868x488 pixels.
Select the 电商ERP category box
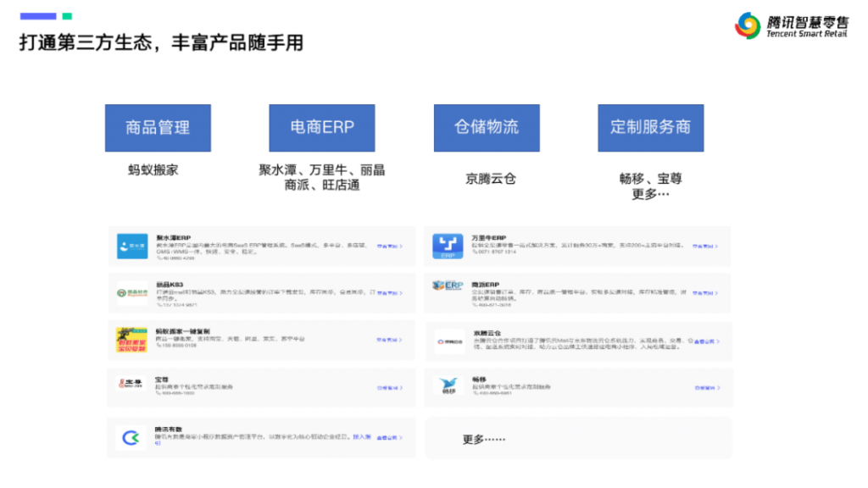(322, 128)
